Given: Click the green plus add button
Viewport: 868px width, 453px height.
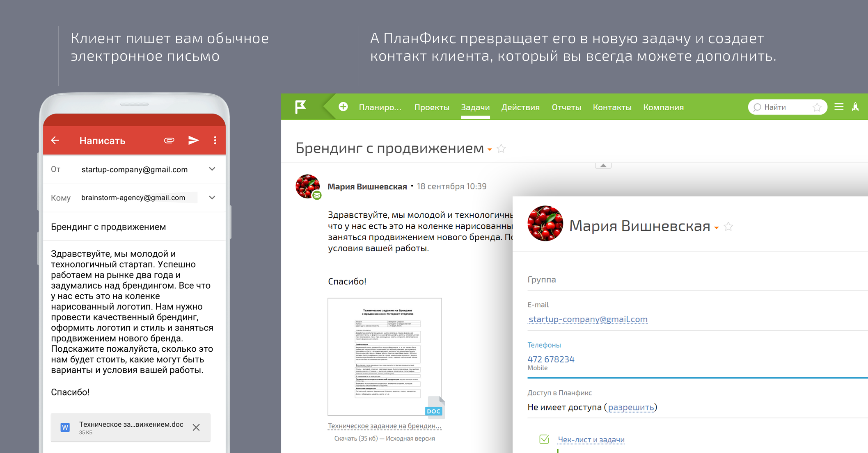Looking at the screenshot, I should coord(343,107).
